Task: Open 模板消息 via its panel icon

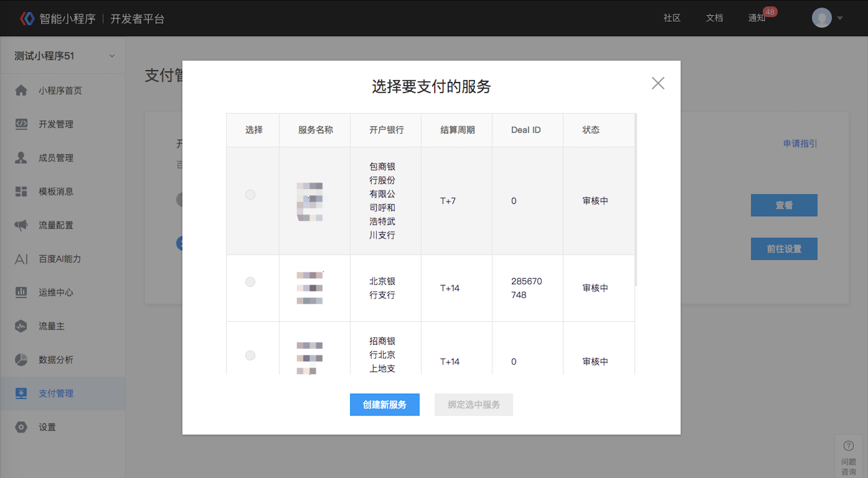Action: pyautogui.click(x=21, y=191)
